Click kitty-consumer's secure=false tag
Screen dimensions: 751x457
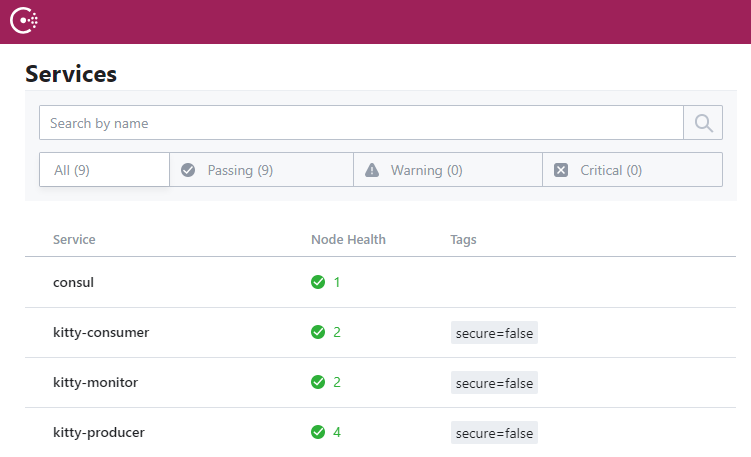click(x=494, y=333)
